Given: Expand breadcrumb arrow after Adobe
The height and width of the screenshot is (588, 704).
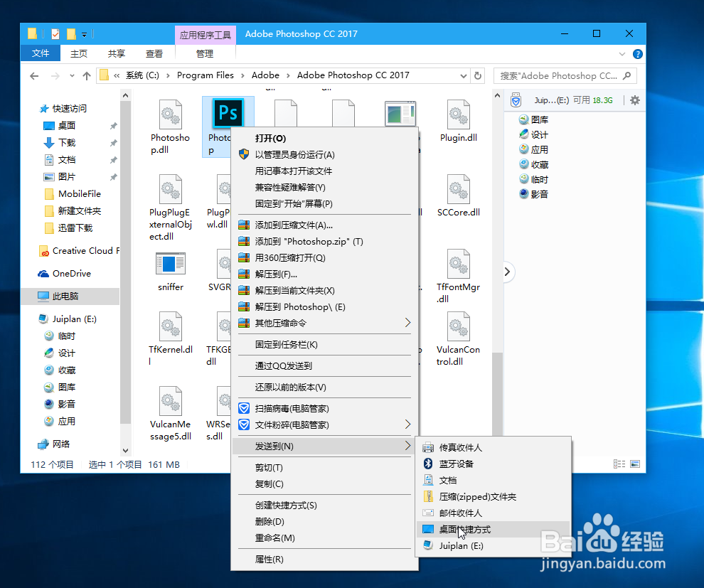Looking at the screenshot, I should click(288, 75).
